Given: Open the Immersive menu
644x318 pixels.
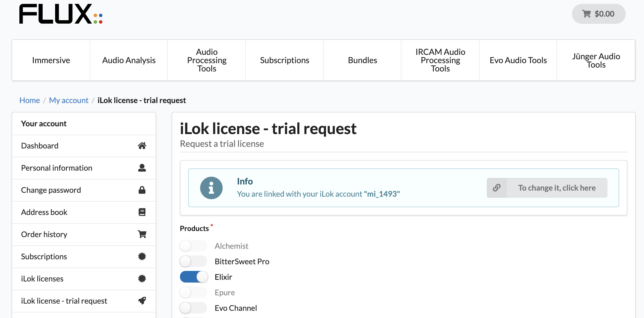Looking at the screenshot, I should click(x=51, y=60).
